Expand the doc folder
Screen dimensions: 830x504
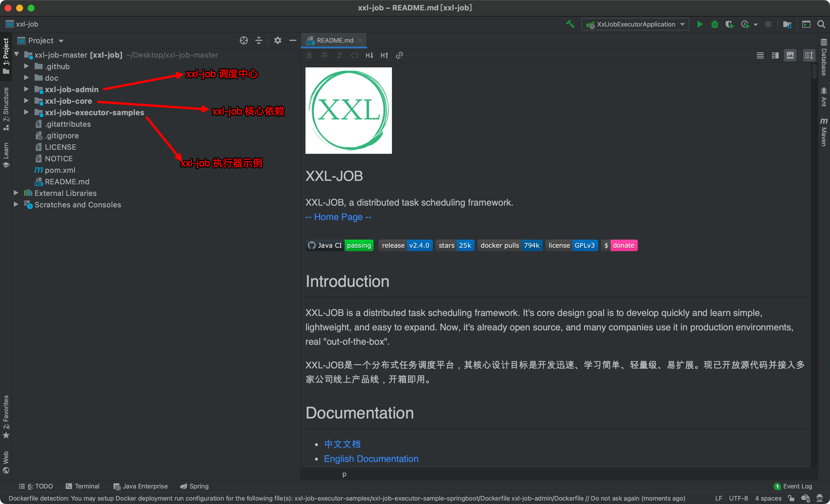click(26, 78)
